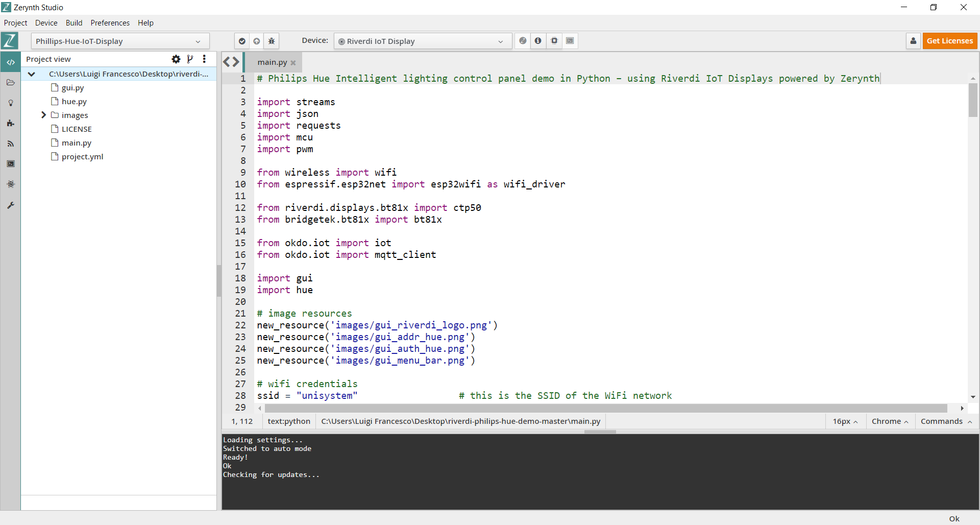Open the examples lightbulb sidebar icon
This screenshot has width=980, height=525.
[10, 103]
